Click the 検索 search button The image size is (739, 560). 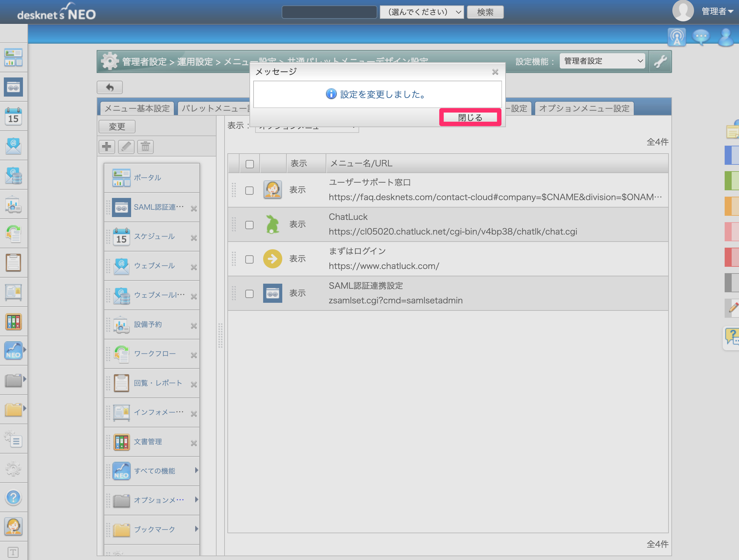[x=485, y=12]
